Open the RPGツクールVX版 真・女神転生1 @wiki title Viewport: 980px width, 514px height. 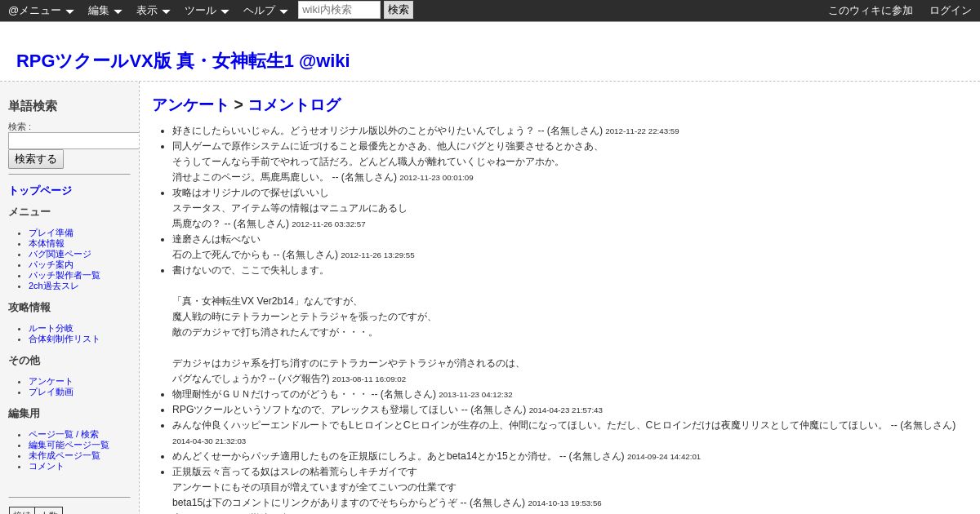coord(183,61)
